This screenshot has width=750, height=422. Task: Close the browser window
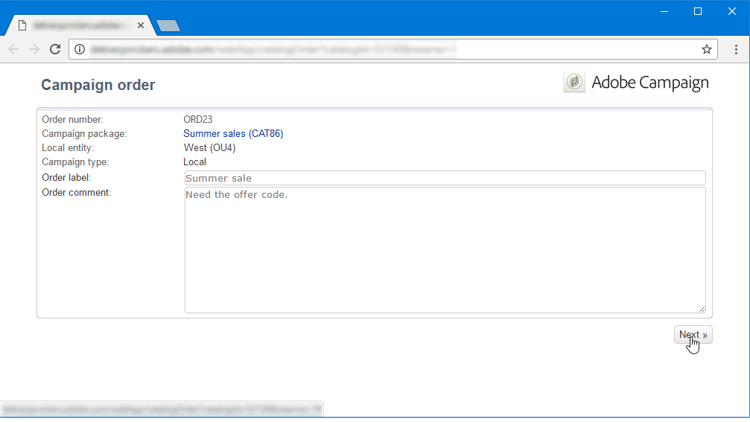pos(732,11)
